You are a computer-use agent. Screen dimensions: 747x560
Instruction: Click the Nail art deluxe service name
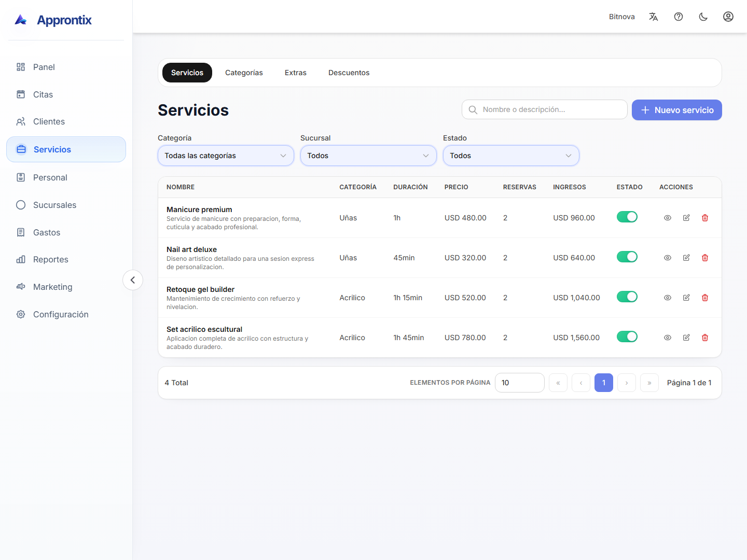point(191,249)
